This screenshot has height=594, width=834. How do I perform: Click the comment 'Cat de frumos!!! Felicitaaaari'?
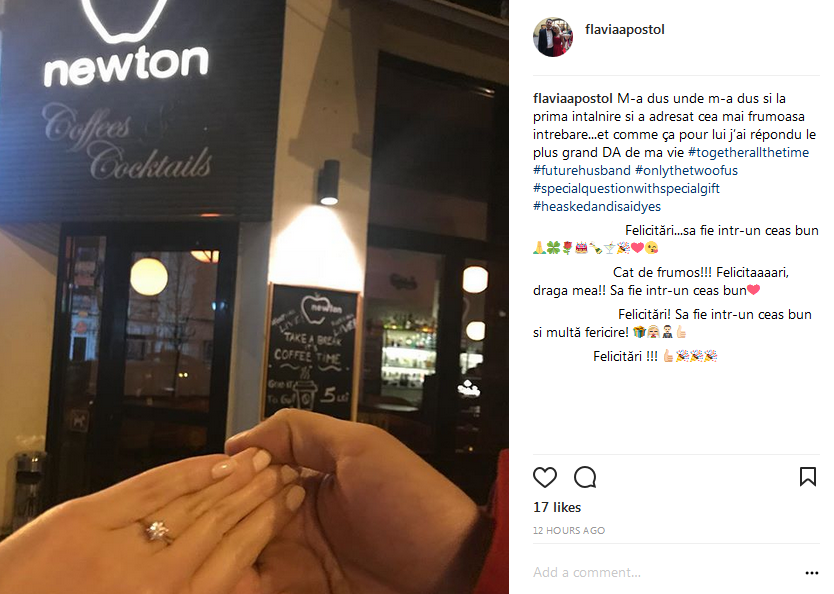click(x=661, y=281)
